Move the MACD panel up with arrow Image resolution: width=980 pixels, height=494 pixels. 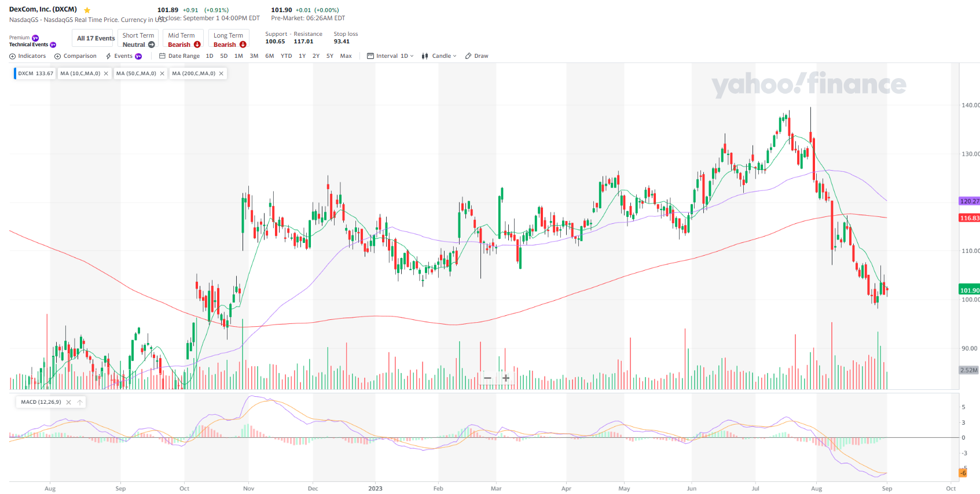pyautogui.click(x=80, y=402)
